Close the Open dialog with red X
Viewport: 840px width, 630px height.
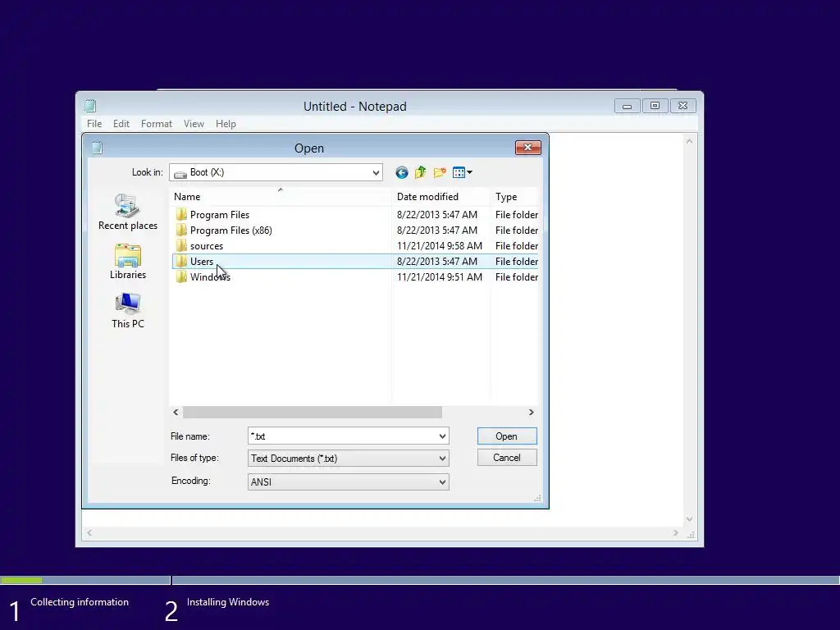(x=527, y=148)
